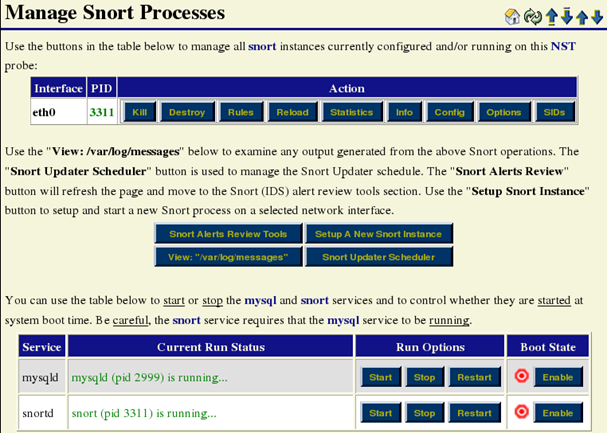This screenshot has width=607, height=433.
Task: Click the green refresh arrows icon
Action: (531, 17)
